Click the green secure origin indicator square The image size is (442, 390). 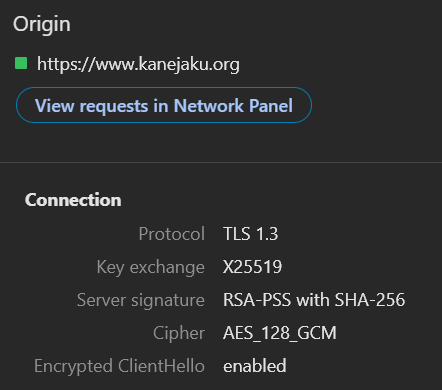click(x=21, y=63)
